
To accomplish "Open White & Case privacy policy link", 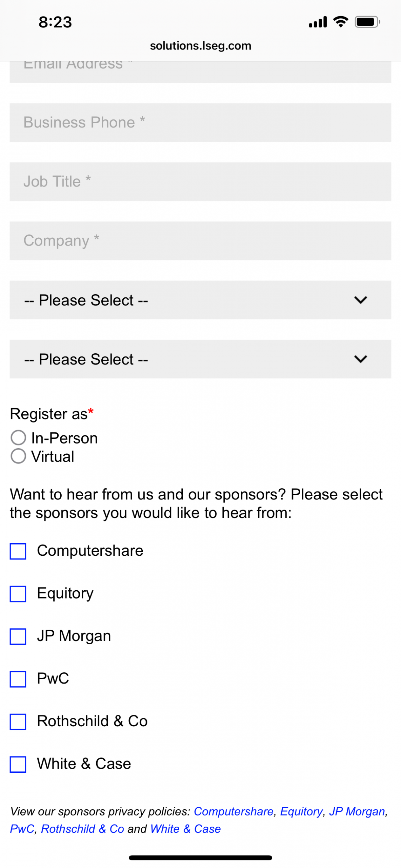I will click(x=185, y=829).
